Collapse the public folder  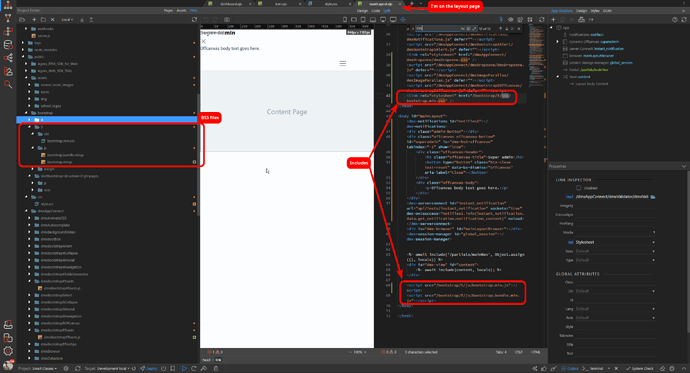point(23,57)
